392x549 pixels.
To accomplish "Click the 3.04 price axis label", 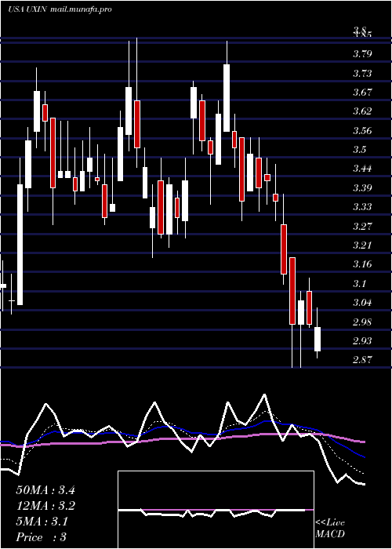I will tap(362, 303).
